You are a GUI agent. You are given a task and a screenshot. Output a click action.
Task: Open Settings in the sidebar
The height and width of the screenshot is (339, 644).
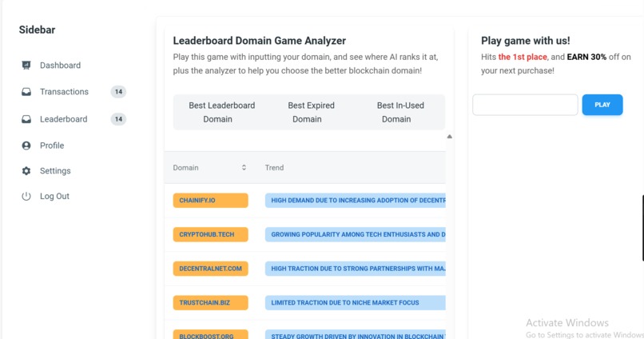click(55, 171)
